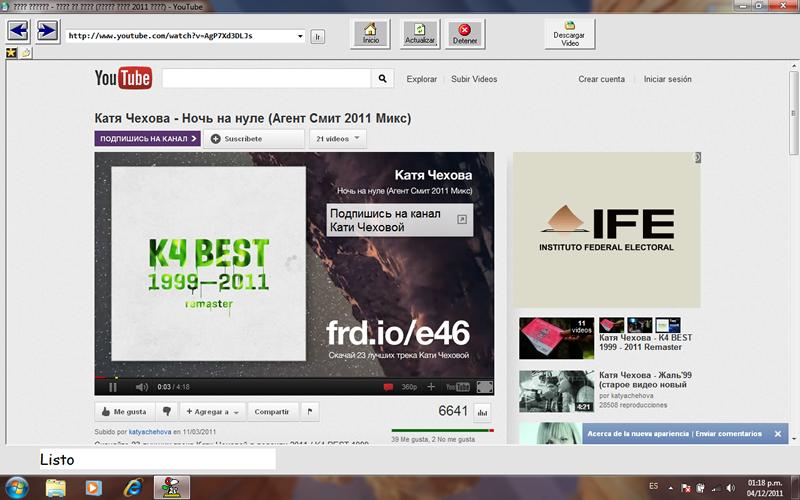The height and width of the screenshot is (500, 800).
Task: Show video statistics chart icon
Action: click(482, 412)
